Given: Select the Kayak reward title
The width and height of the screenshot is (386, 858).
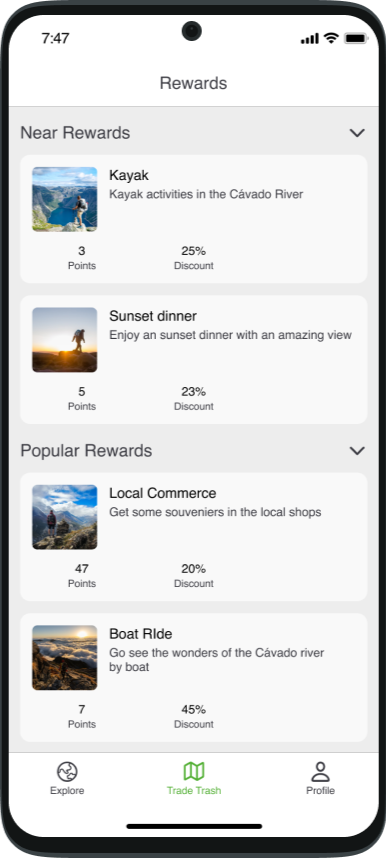Looking at the screenshot, I should point(129,176).
